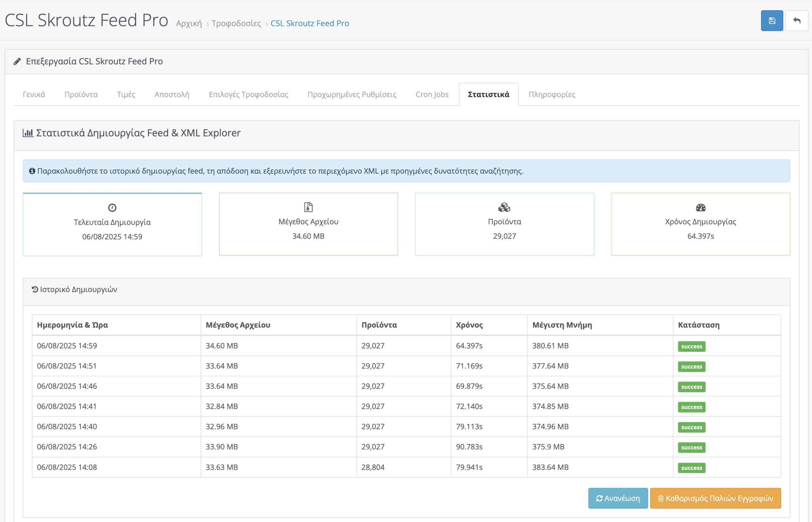Click the 29,027 value in Προϊόντα card
The height and width of the screenshot is (522, 812).
504,236
